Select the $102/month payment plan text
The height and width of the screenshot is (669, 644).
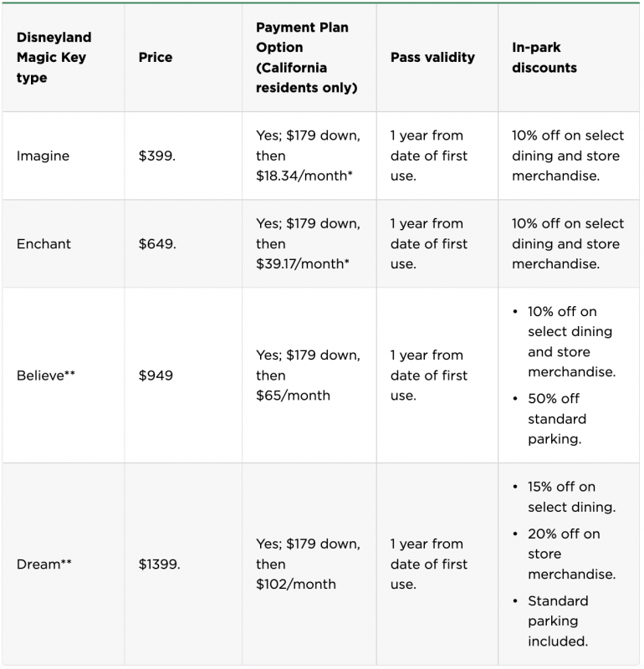point(296,585)
